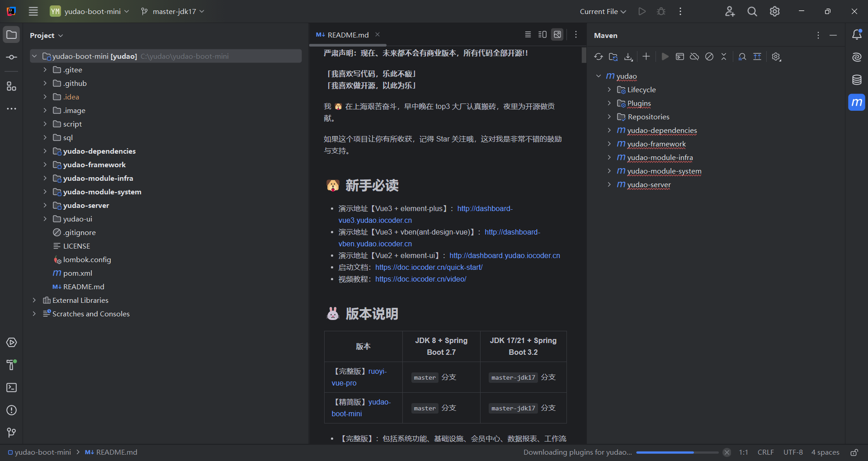Generate sources and update folders in Maven
Screen dimensions: 868x461
pyautogui.click(x=613, y=56)
